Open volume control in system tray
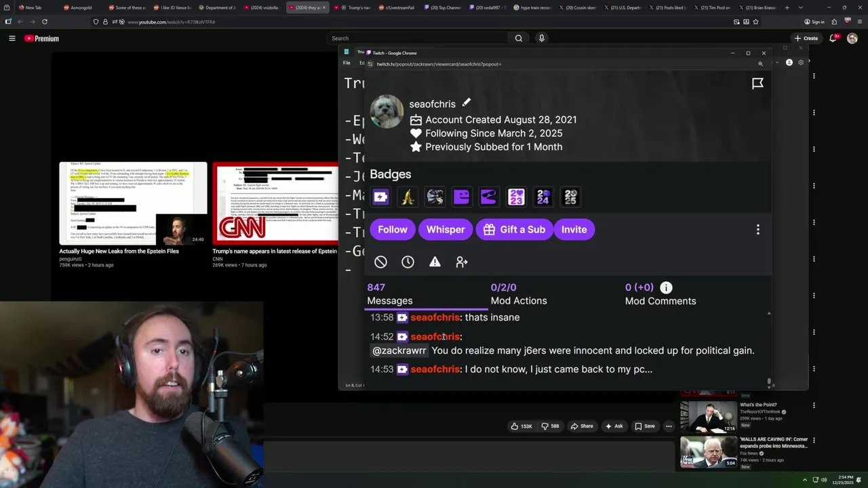Viewport: 868px width, 488px height. pyautogui.click(x=824, y=480)
